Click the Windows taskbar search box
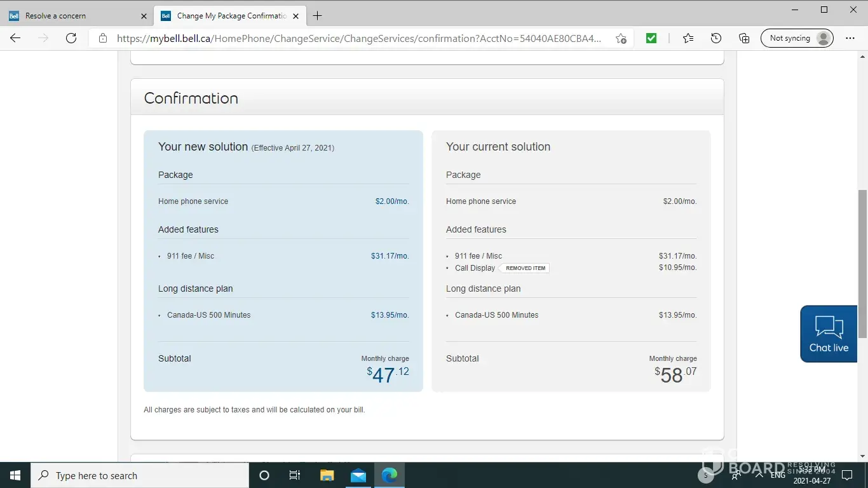Viewport: 868px width, 488px height. (140, 475)
